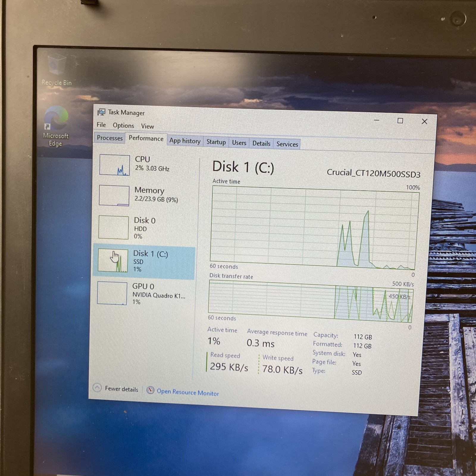Click the 0.3 ms response time value
476x476 pixels.
coord(261,343)
